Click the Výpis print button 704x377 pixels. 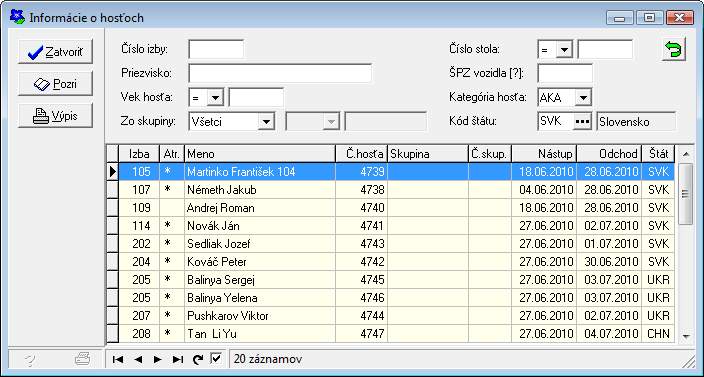[x=56, y=116]
